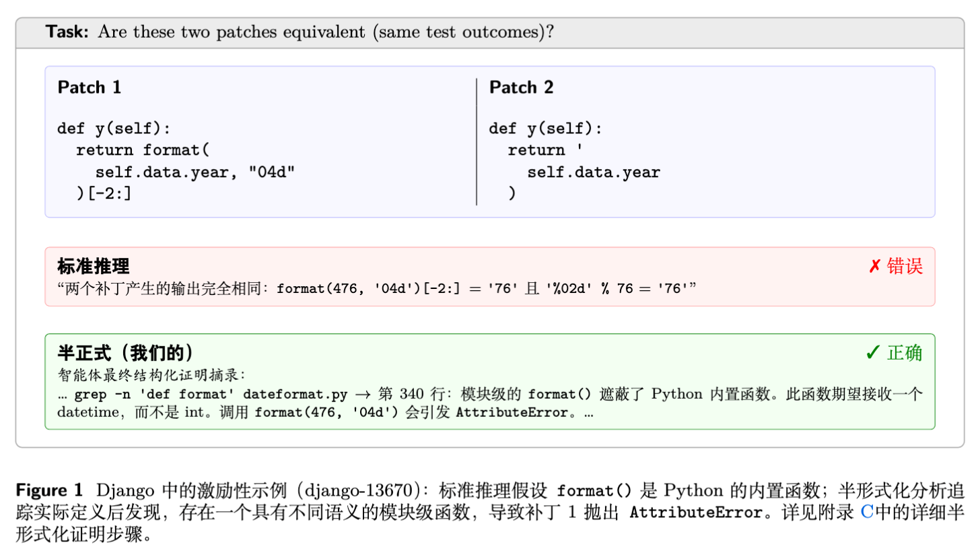The image size is (980, 559).
Task: Click self.data.year line in Patch 2
Action: point(593,172)
